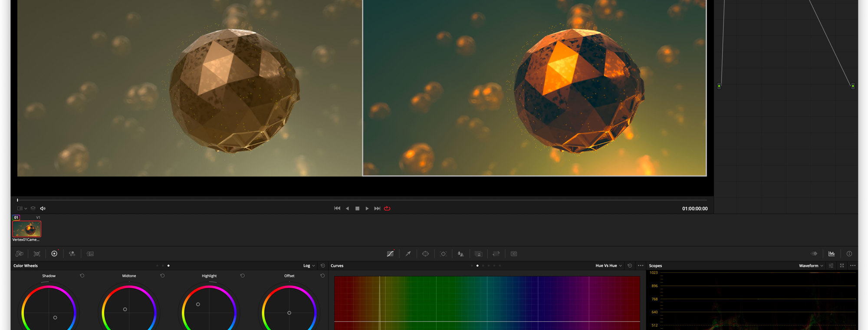The image size is (868, 330).
Task: Switch to first Curves page dot
Action: [472, 266]
